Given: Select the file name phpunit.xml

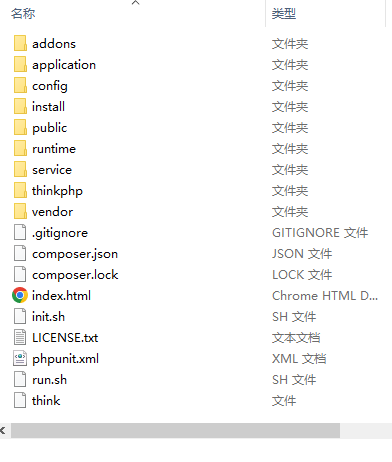Looking at the screenshot, I should (x=66, y=359).
